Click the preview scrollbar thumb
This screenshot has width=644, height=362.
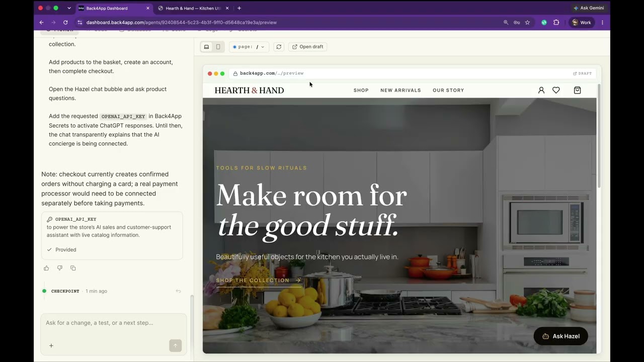pos(599,136)
